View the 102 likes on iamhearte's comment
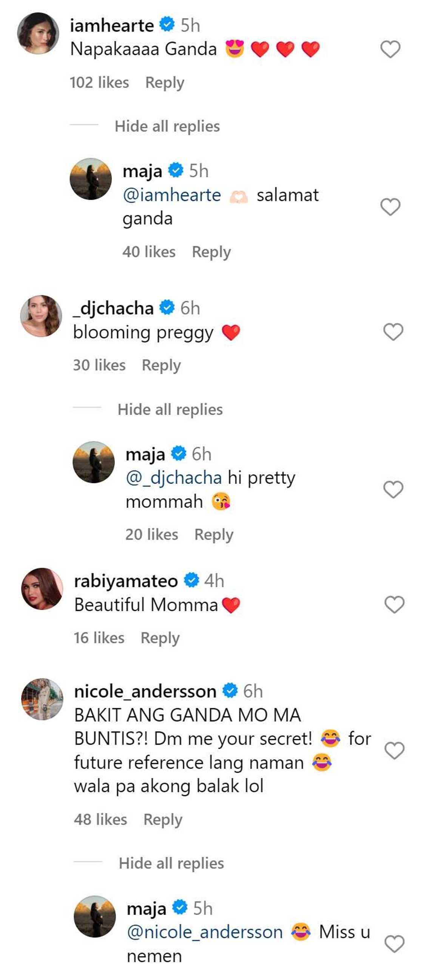Image resolution: width=423 pixels, height=980 pixels. point(100,81)
